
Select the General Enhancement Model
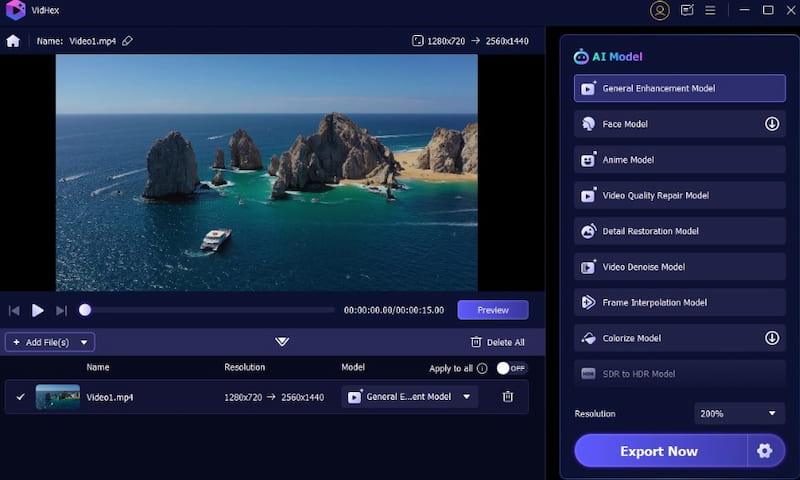pyautogui.click(x=680, y=88)
